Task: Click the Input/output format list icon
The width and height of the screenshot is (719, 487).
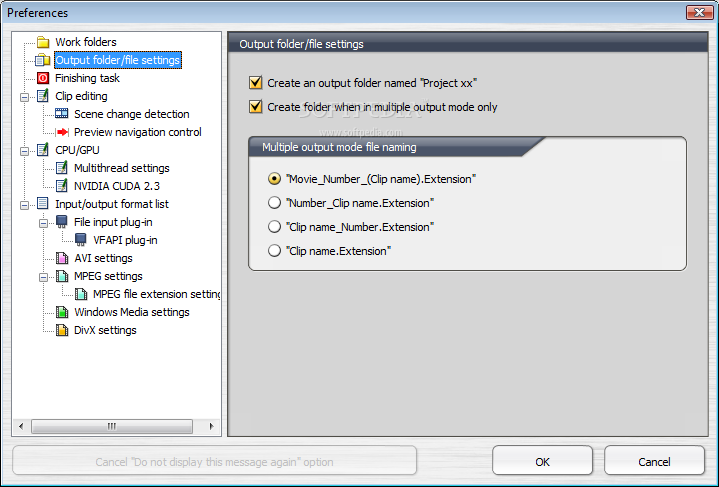Action: [43, 204]
